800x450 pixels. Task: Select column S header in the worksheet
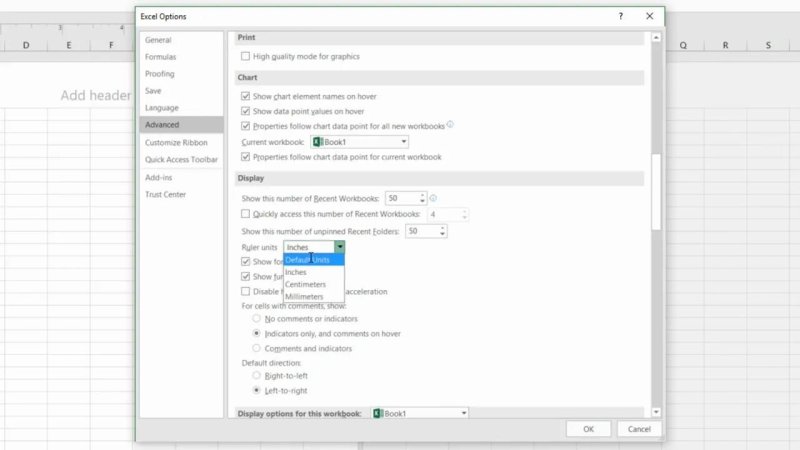click(768, 45)
